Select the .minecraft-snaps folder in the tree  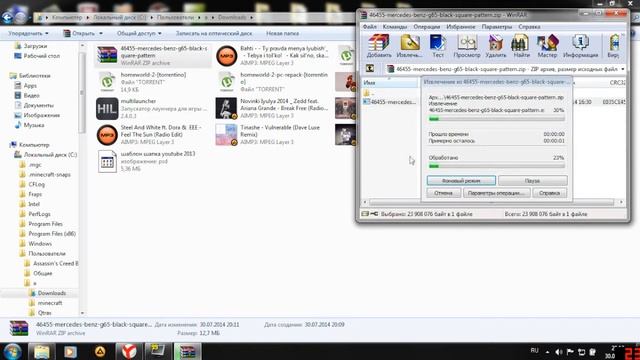point(49,174)
